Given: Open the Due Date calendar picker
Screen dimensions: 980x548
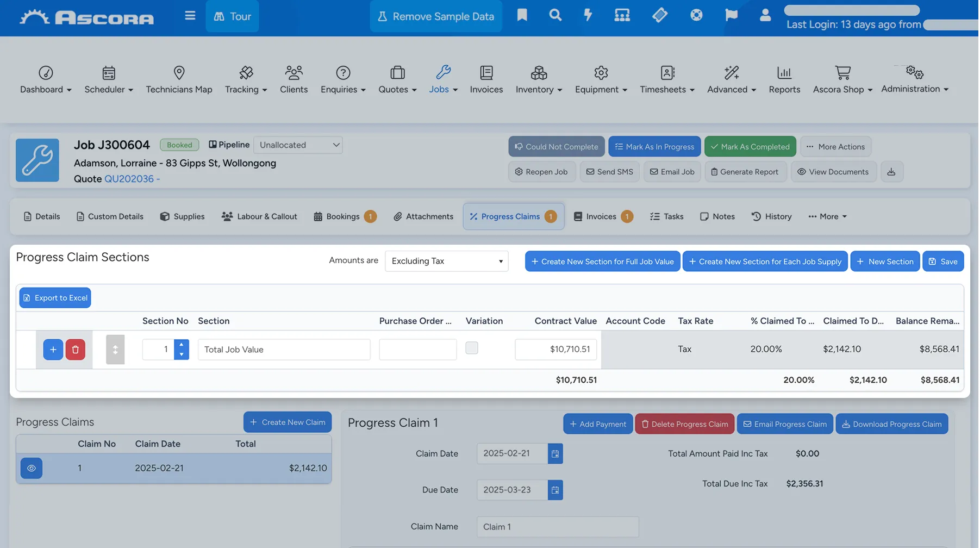Looking at the screenshot, I should (x=555, y=490).
